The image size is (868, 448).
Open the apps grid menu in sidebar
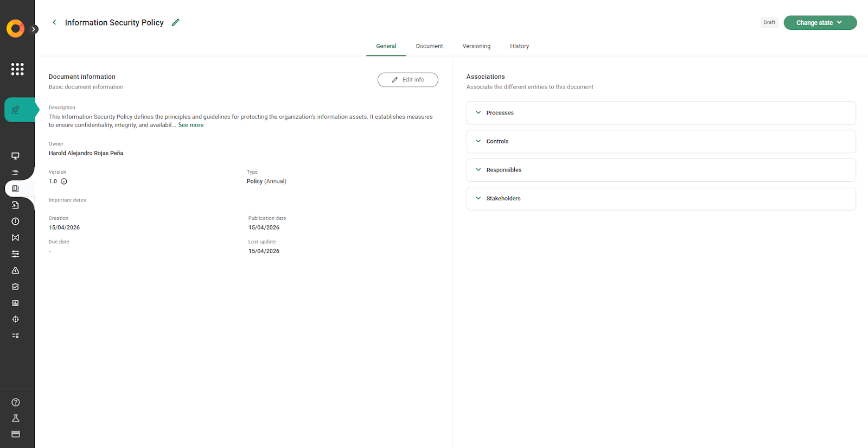[x=17, y=69]
